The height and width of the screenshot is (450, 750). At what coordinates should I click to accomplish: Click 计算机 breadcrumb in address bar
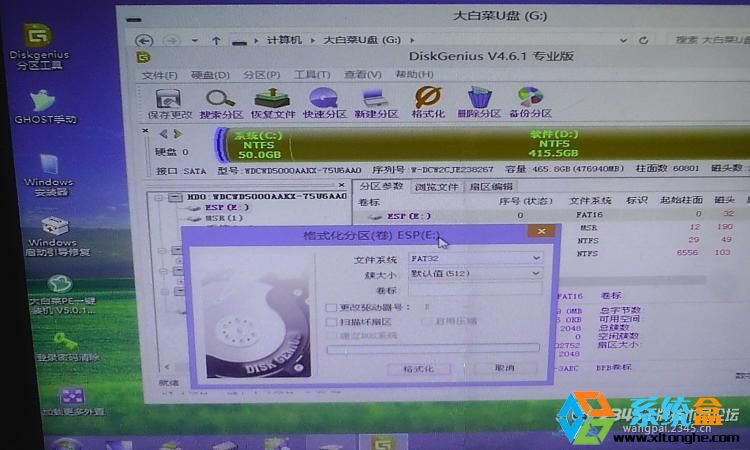pos(284,40)
